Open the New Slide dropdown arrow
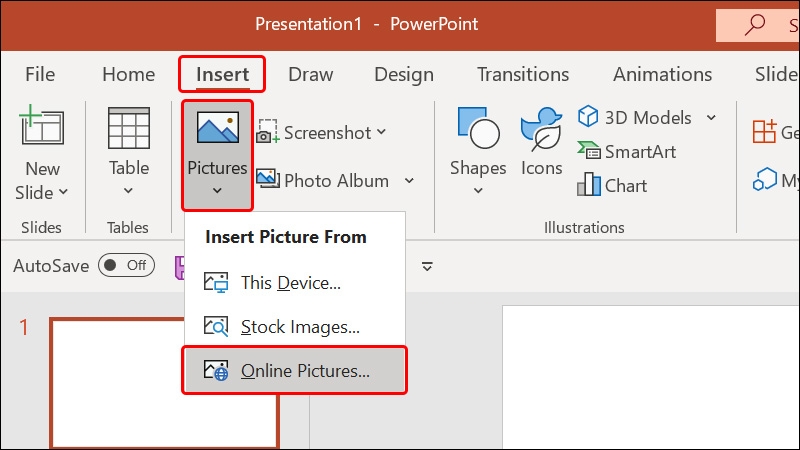 63,192
